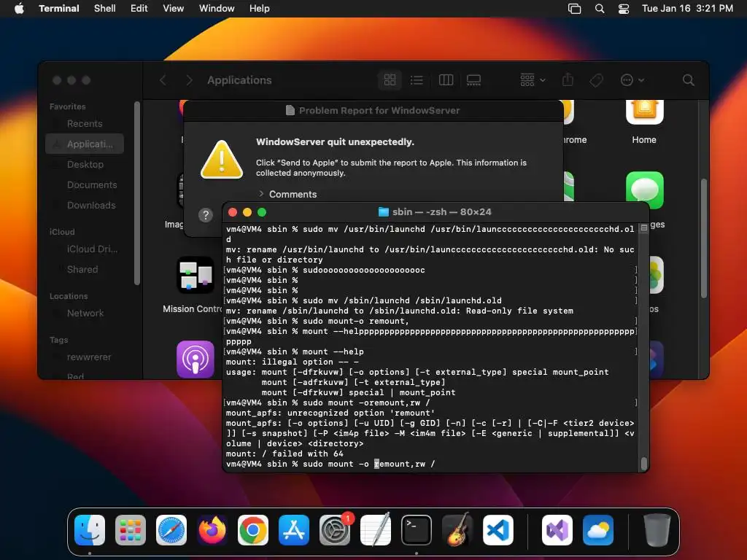Open Launchpad in the Dock
747x560 pixels.
130,530
